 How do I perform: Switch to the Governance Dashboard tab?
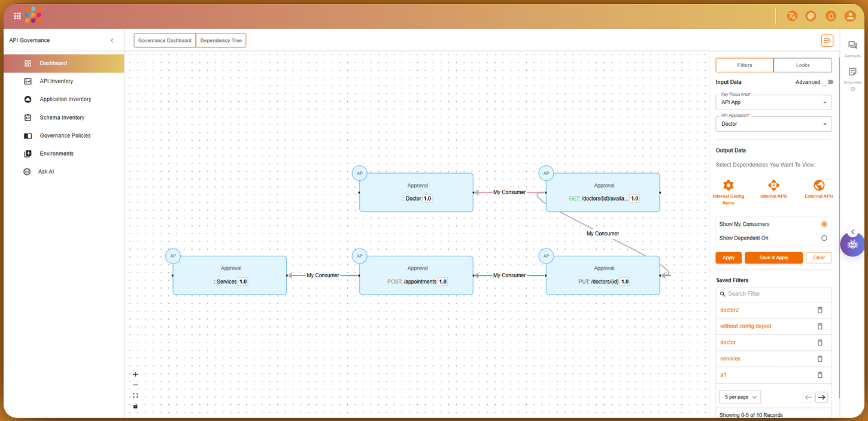click(x=165, y=41)
